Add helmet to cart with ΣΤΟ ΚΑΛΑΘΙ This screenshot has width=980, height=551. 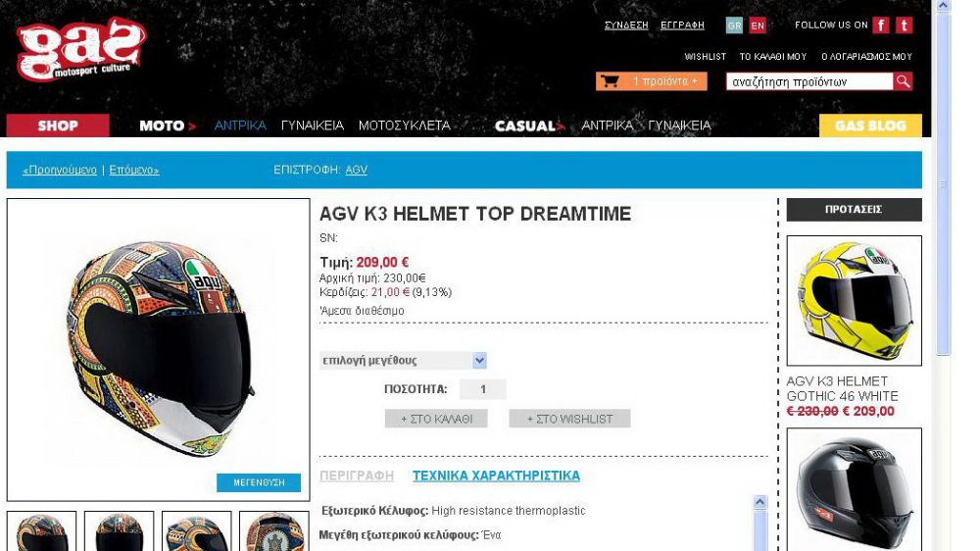click(436, 419)
